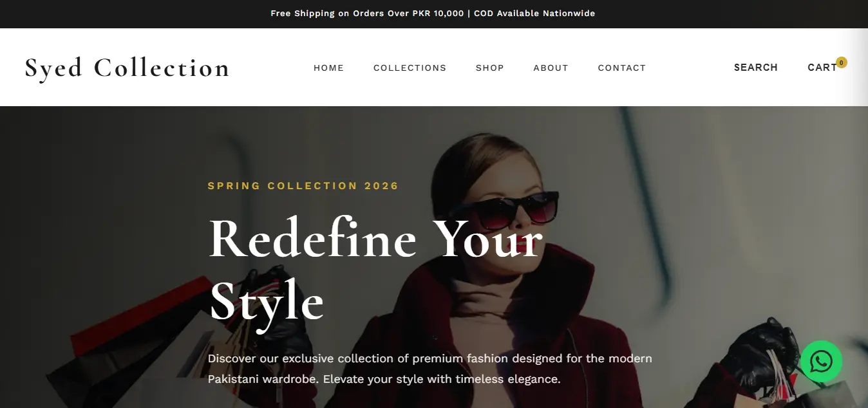The height and width of the screenshot is (408, 868).
Task: Select the COD Available Nationwide text
Action: (534, 13)
